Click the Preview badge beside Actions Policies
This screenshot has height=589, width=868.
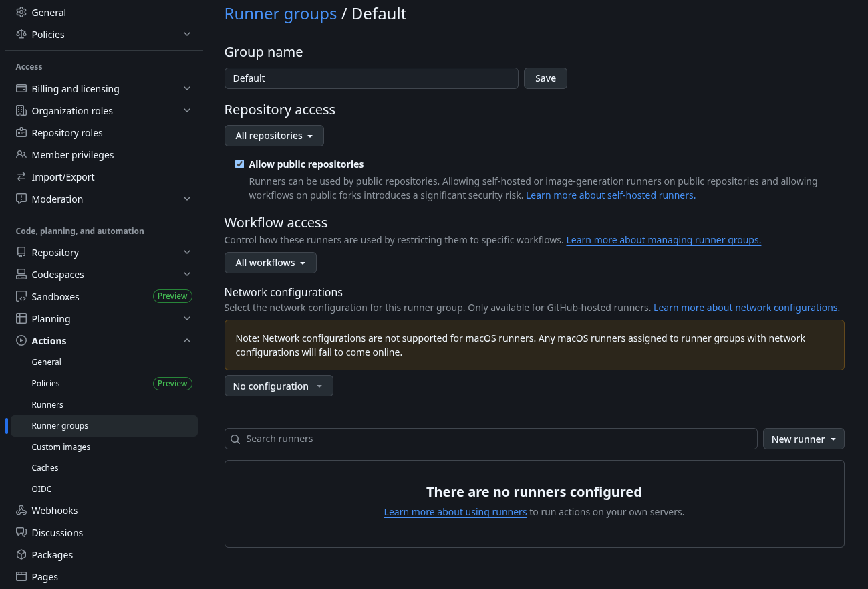click(x=172, y=384)
